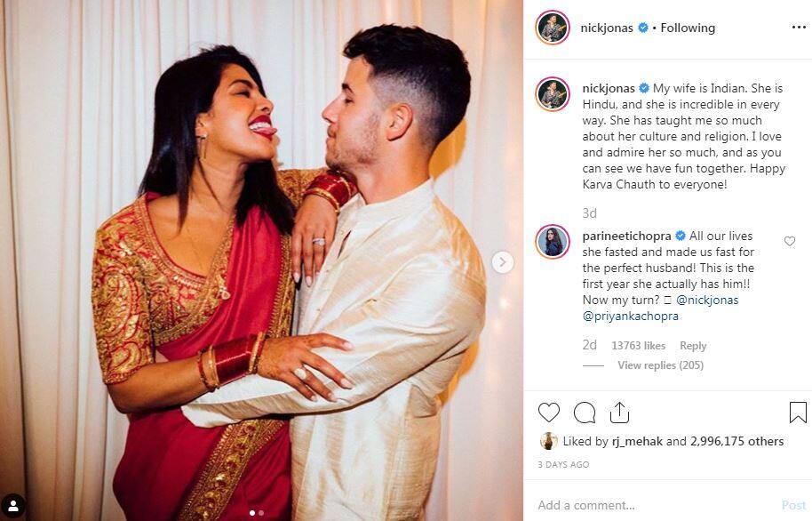
Task: Open the @priyankachopra mention link
Action: coord(630,316)
